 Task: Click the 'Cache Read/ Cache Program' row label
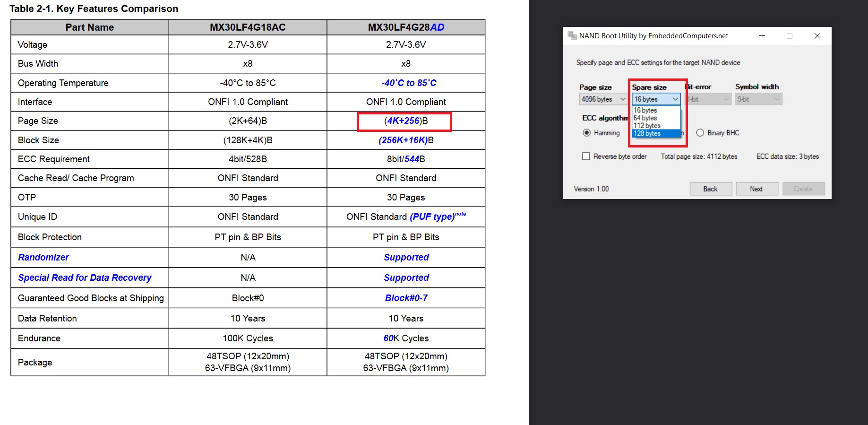[x=76, y=178]
